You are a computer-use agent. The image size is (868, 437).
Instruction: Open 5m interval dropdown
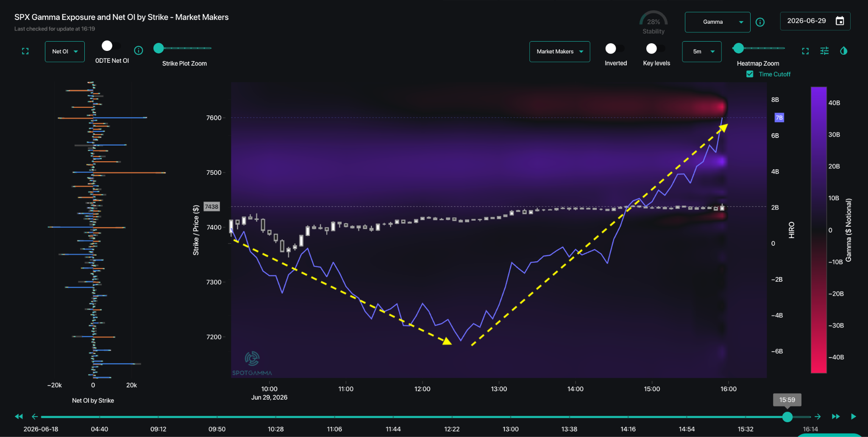[x=702, y=51]
